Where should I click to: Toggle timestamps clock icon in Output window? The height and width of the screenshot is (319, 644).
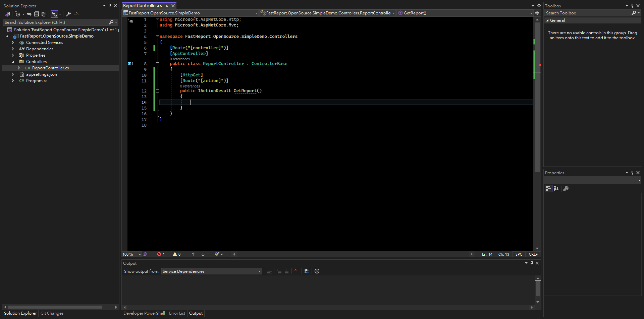coord(317,271)
